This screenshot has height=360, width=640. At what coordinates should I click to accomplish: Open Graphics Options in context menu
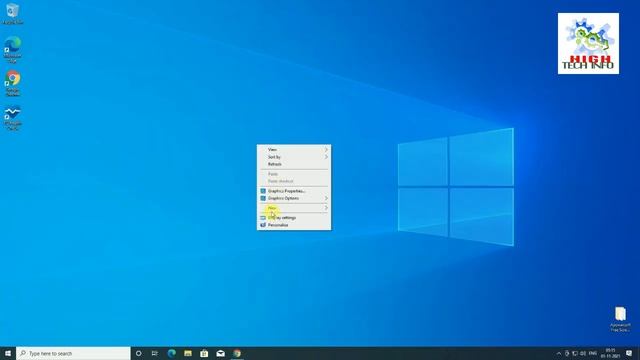pos(294,198)
